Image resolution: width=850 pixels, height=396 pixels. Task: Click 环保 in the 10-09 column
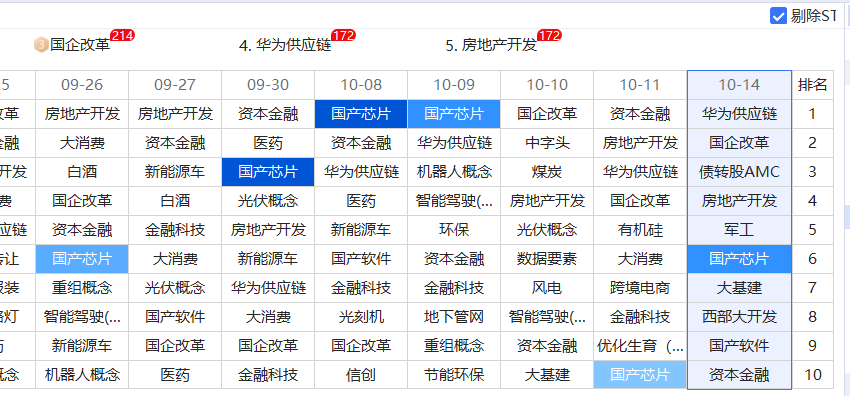pos(454,230)
